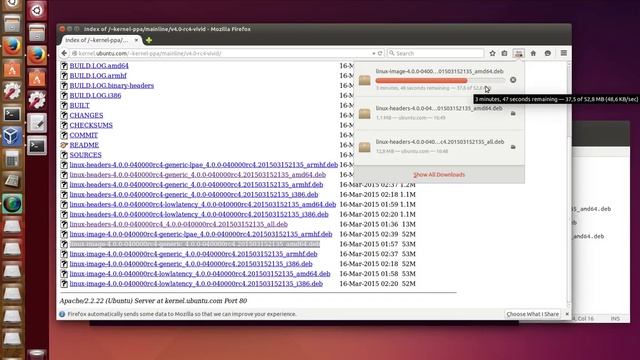
Task: Open a new tab with plus icon
Action: click(149, 40)
